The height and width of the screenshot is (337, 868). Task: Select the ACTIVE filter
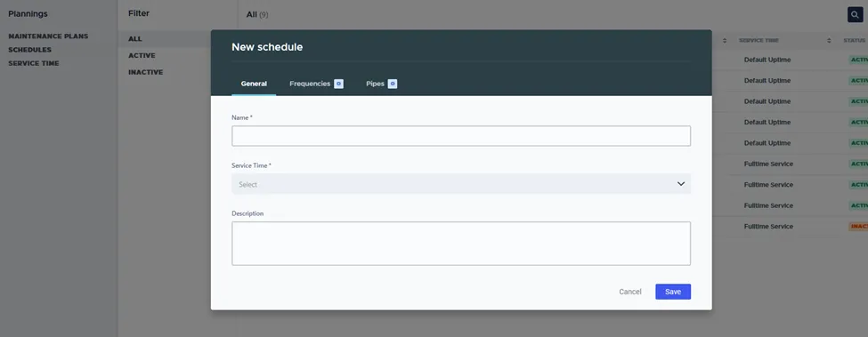coord(142,56)
